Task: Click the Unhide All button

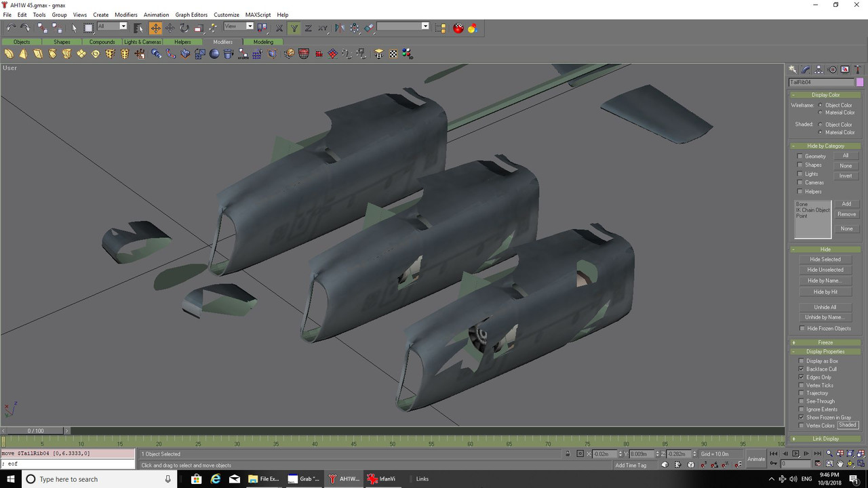Action: pos(825,307)
